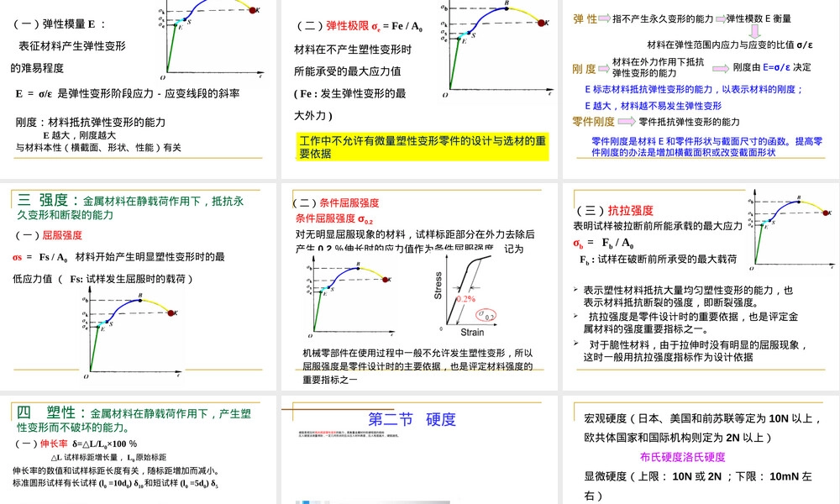
Task: Click the formula 'σs = Fs / A0'
Action: (x=40, y=257)
